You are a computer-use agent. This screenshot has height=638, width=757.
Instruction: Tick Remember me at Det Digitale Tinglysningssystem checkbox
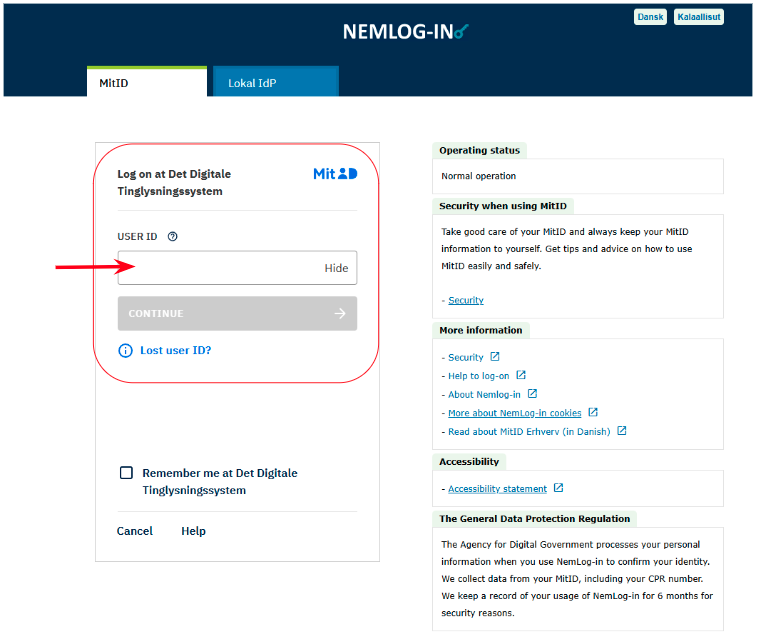click(126, 472)
